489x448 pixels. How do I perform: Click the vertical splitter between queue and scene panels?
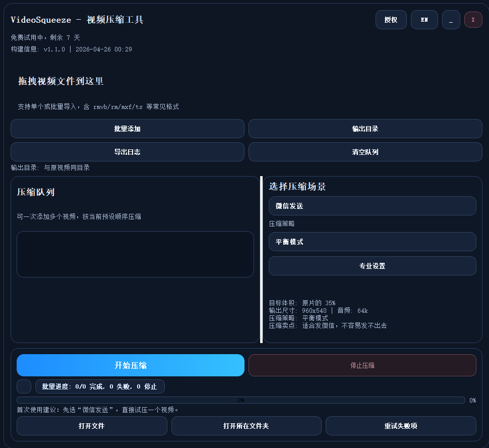coord(261,259)
